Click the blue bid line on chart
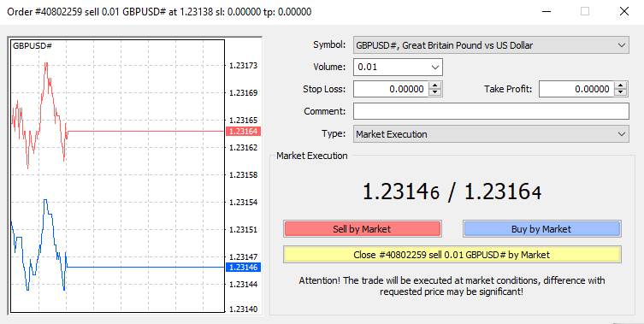 [146, 268]
